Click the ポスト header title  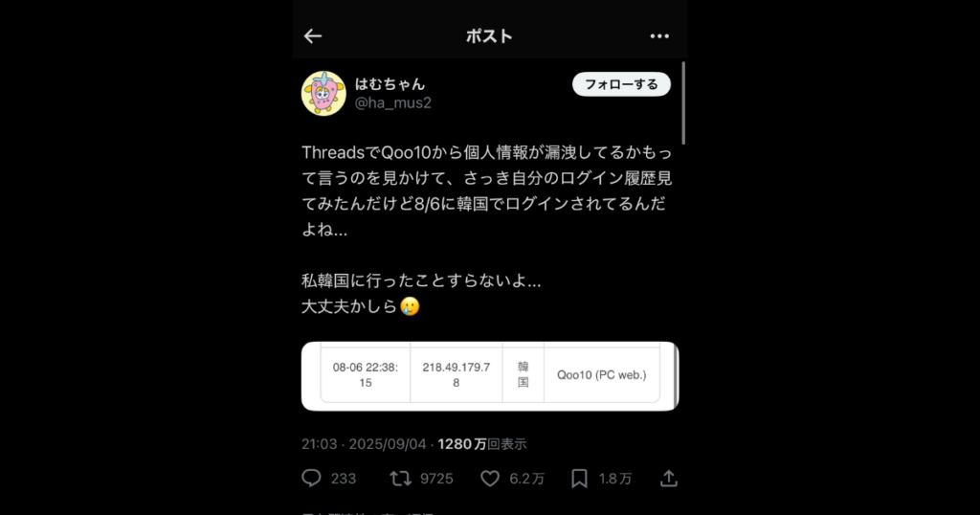click(x=489, y=36)
